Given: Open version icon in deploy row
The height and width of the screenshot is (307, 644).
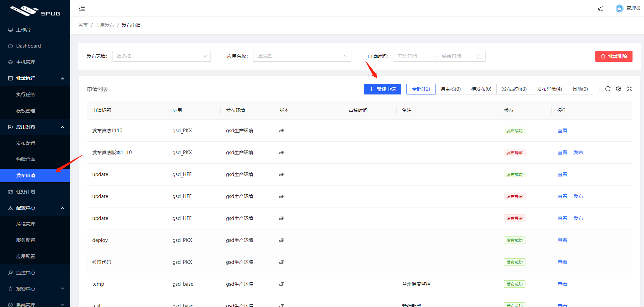Looking at the screenshot, I should click(x=282, y=240).
